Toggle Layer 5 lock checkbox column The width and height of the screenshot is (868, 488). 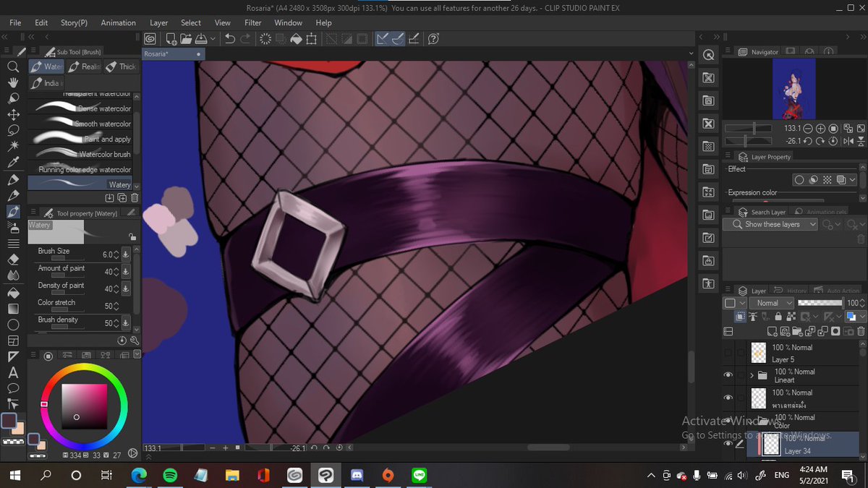point(741,353)
